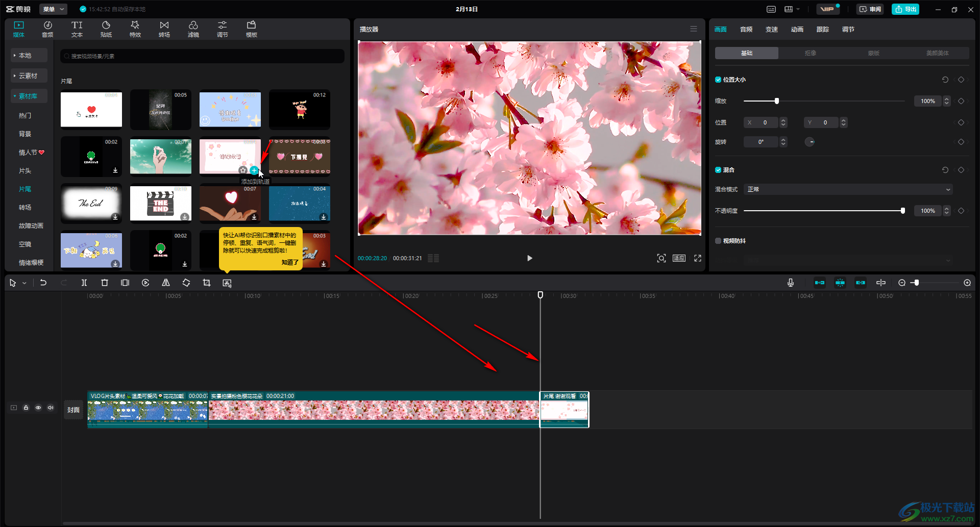Open the Transitions (转场) tab
The width and height of the screenshot is (980, 527).
pos(164,29)
